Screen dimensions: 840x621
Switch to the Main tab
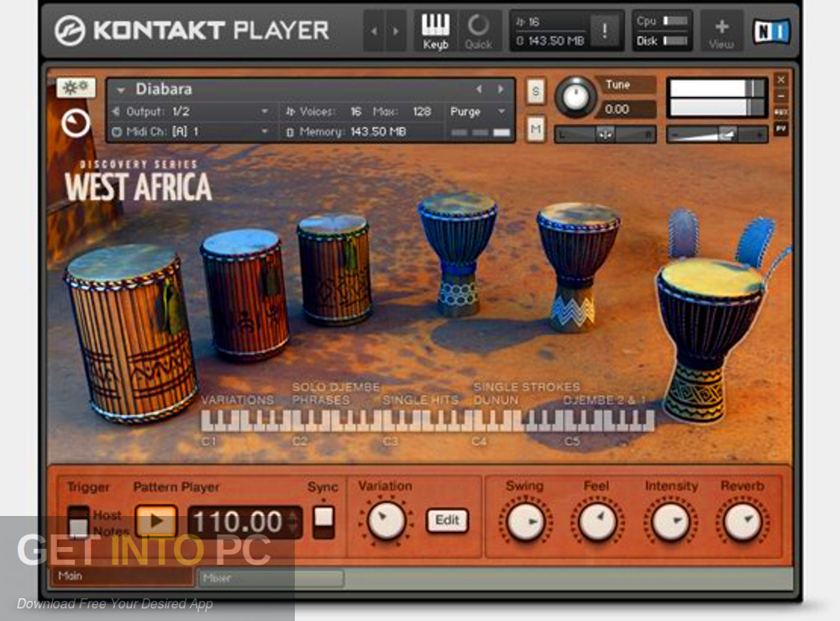121,576
